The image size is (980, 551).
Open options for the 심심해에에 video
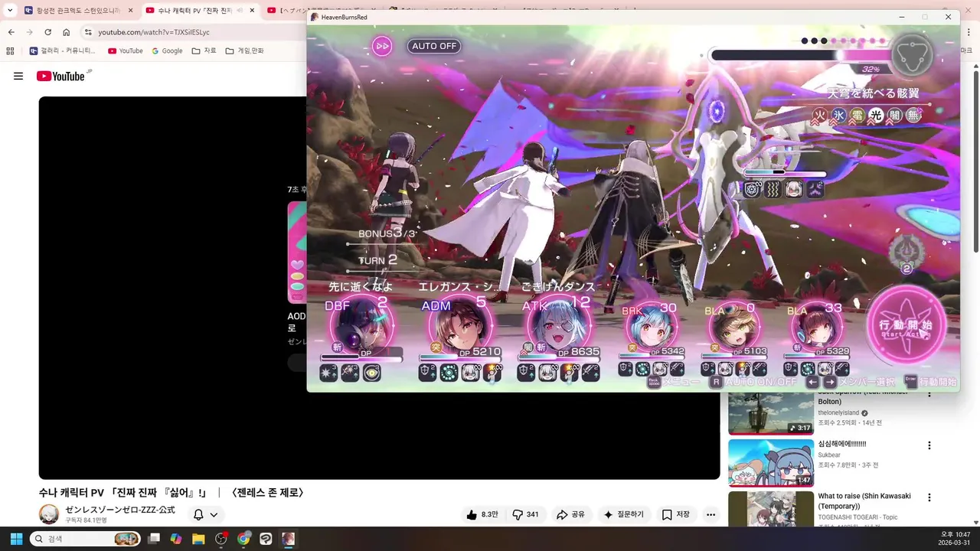click(x=929, y=445)
